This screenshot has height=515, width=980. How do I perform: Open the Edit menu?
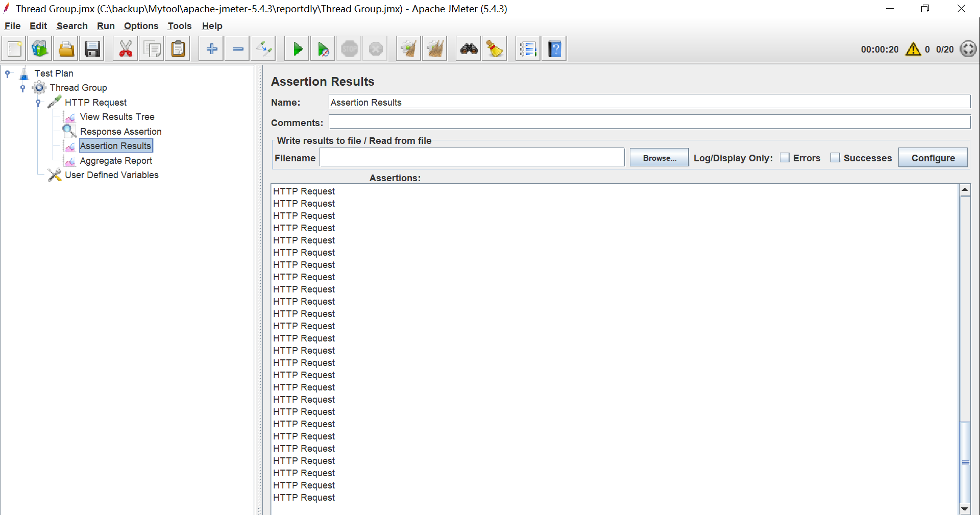pyautogui.click(x=38, y=26)
